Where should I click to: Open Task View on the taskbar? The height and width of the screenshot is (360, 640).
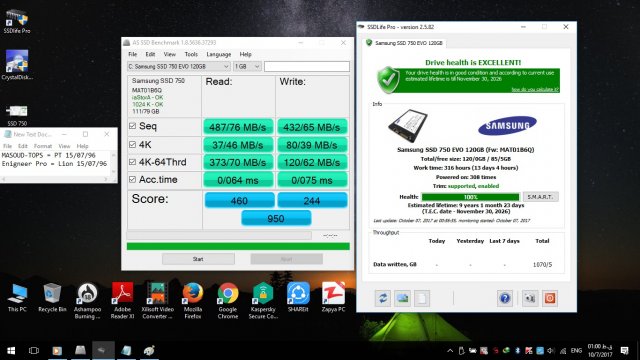pos(34,351)
